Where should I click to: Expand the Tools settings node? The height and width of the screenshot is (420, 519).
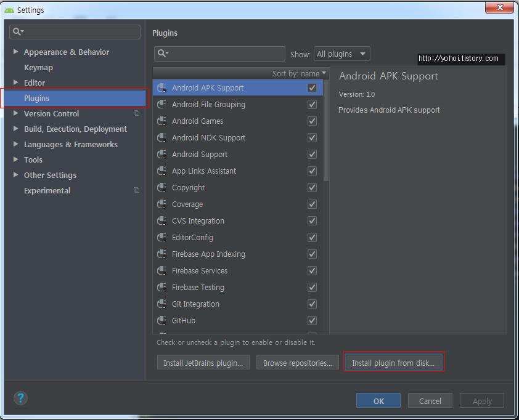pyautogui.click(x=15, y=160)
